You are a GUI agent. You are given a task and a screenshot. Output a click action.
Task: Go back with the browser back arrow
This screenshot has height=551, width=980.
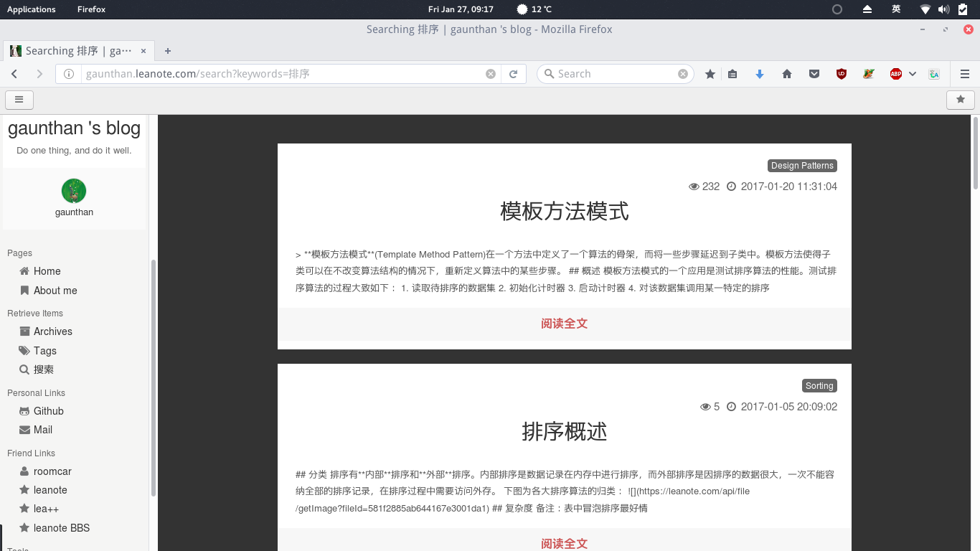[x=14, y=74]
